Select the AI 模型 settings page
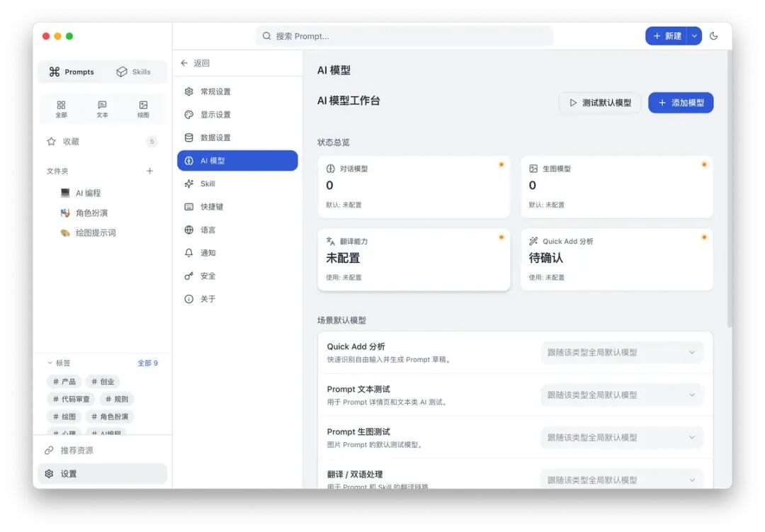Image resolution: width=765 pixels, height=532 pixels. tap(237, 161)
